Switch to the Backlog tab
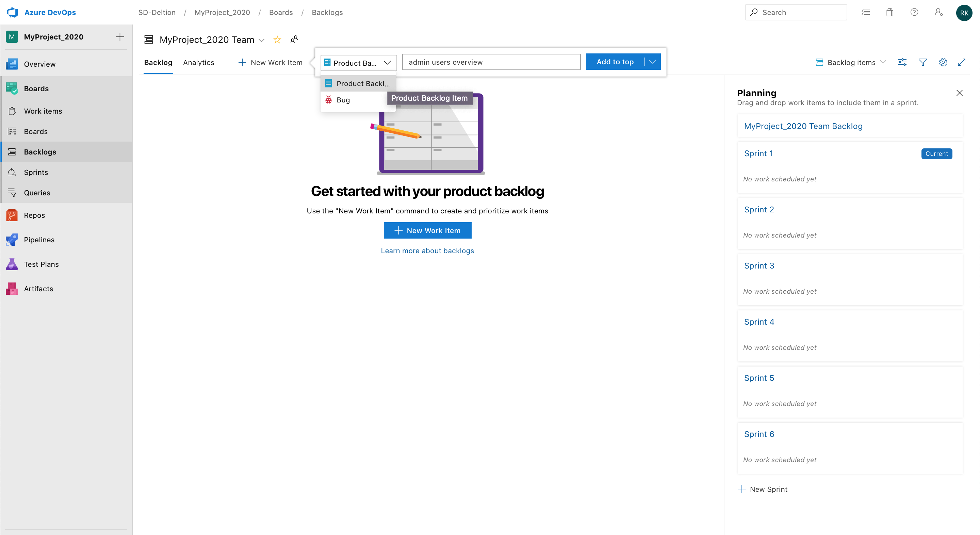The width and height of the screenshot is (980, 535). coord(158,62)
